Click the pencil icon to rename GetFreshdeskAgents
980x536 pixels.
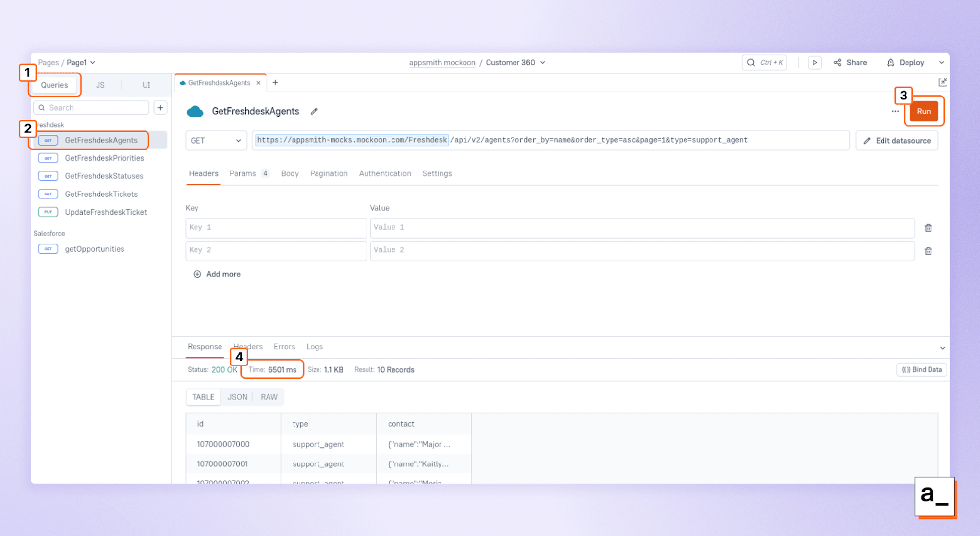[314, 111]
